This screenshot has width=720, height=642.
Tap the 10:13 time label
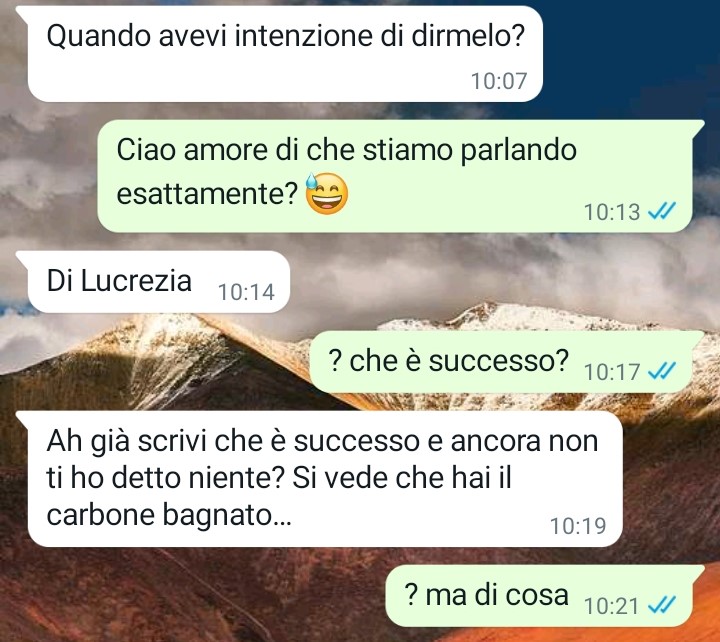point(612,212)
